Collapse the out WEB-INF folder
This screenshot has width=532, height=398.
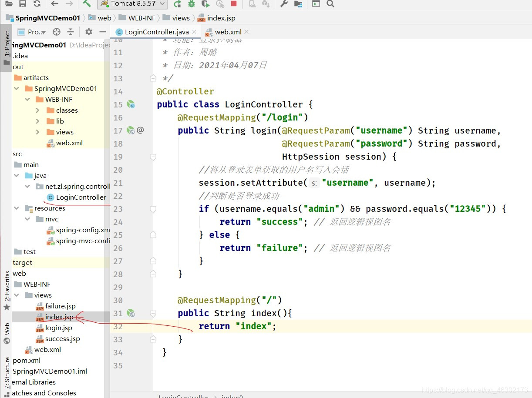[x=27, y=99]
